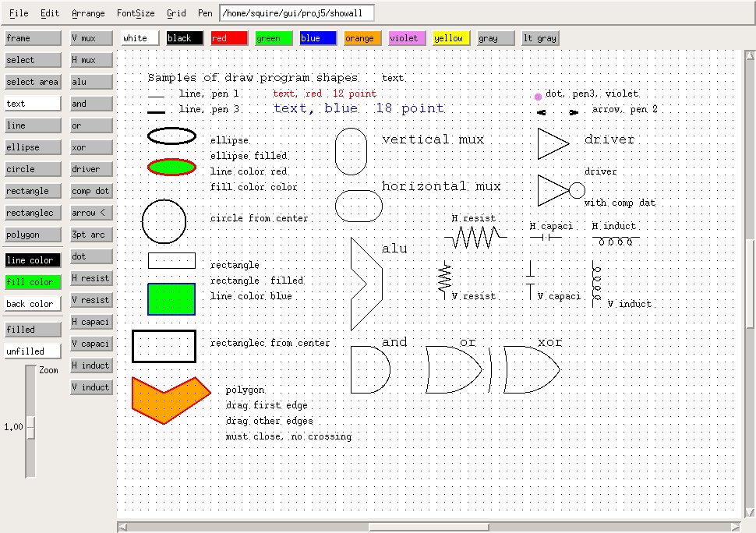Viewport: 756px width, 533px height.
Task: Select the or gate tool
Action: coord(92,125)
